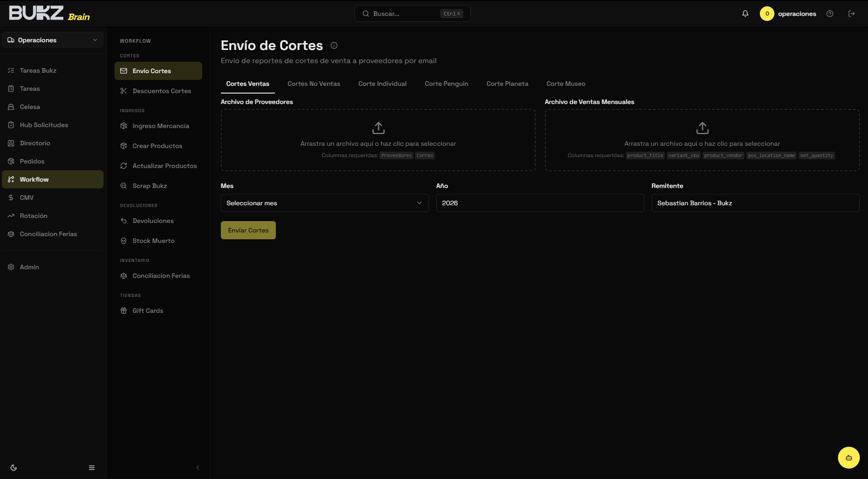Viewport: 868px width, 479px height.
Task: Click the help question mark icon
Action: tap(830, 14)
